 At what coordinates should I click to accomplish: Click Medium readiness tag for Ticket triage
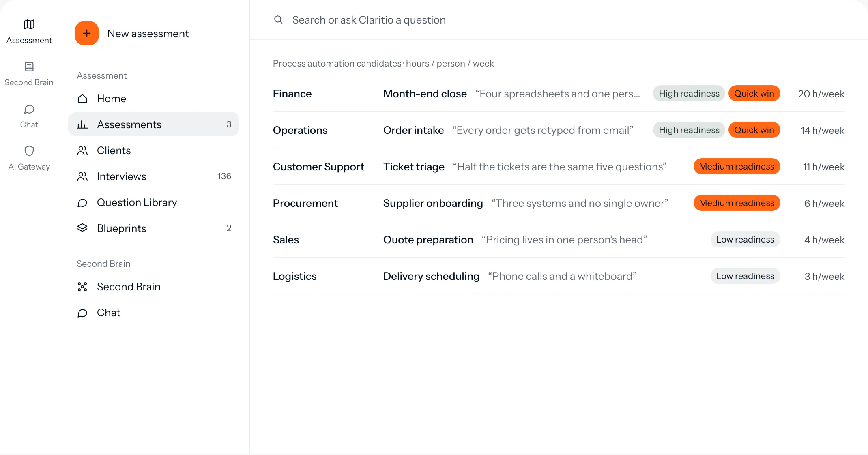click(x=737, y=166)
